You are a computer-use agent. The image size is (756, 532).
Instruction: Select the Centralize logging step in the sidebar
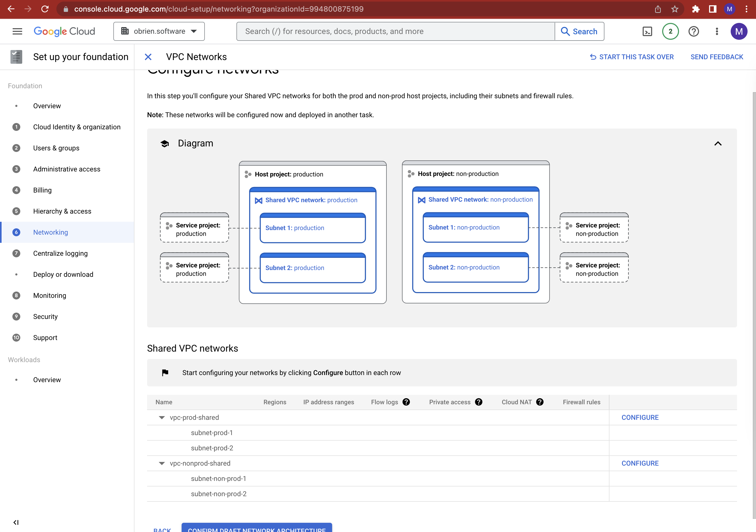[60, 253]
